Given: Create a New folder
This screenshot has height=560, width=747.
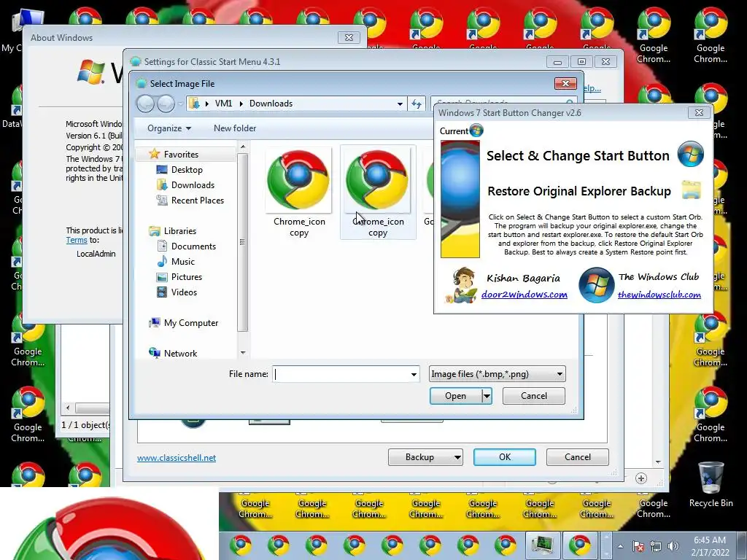Looking at the screenshot, I should pyautogui.click(x=235, y=128).
